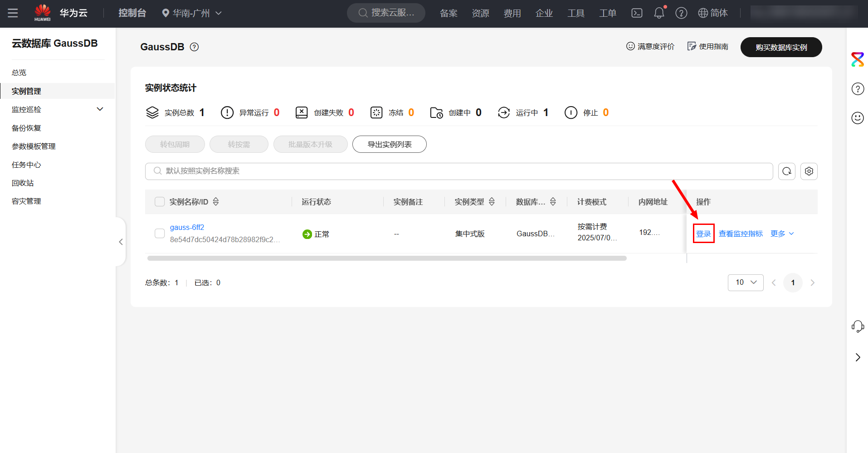
Task: Click the refresh instance list icon
Action: coord(787,171)
